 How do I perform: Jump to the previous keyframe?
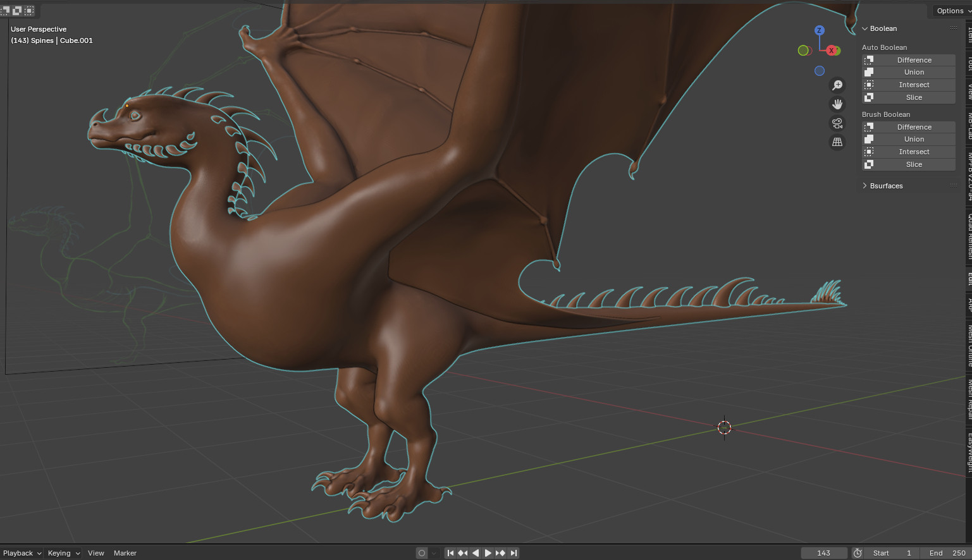(x=463, y=553)
